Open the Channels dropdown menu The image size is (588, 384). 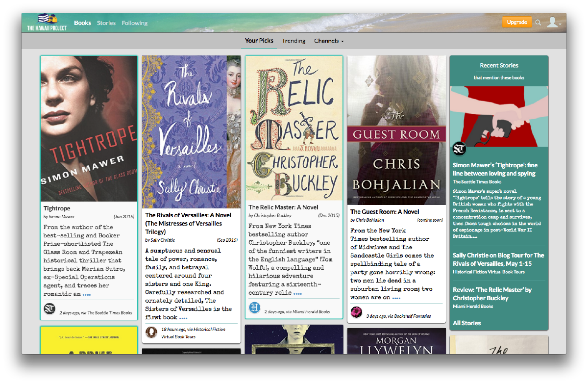pyautogui.click(x=329, y=41)
